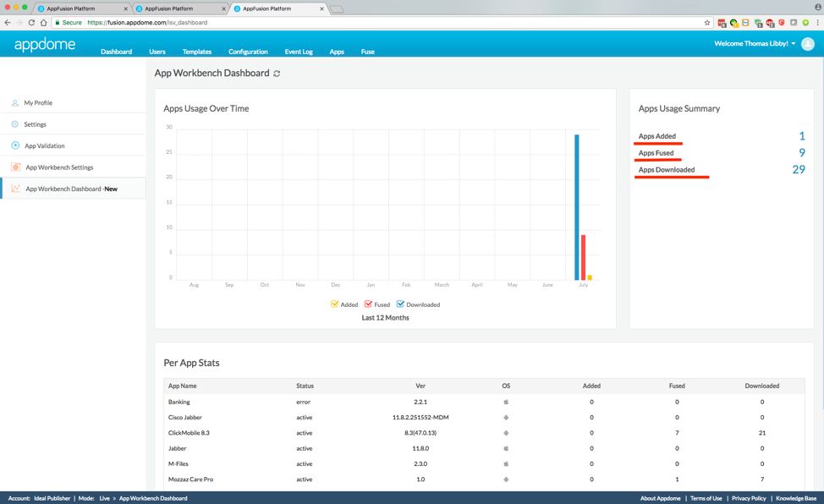
Task: Click the user avatar icon at top right
Action: [808, 44]
